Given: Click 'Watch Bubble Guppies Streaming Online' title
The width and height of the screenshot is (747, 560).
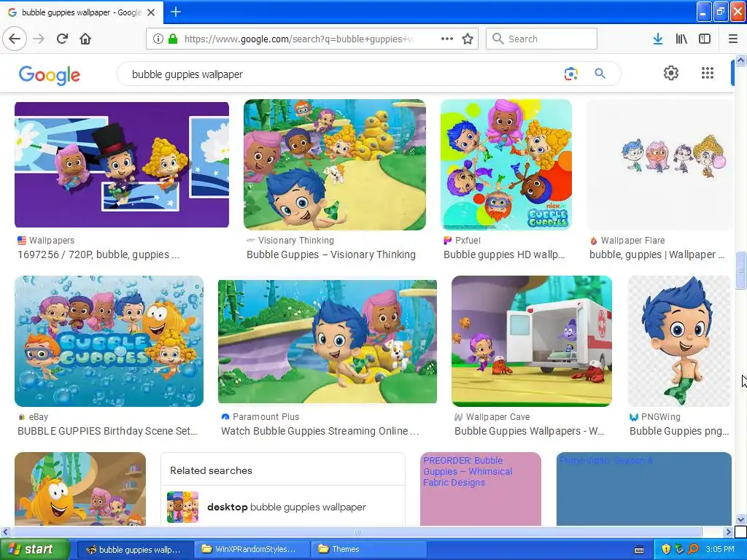Looking at the screenshot, I should coord(320,431).
